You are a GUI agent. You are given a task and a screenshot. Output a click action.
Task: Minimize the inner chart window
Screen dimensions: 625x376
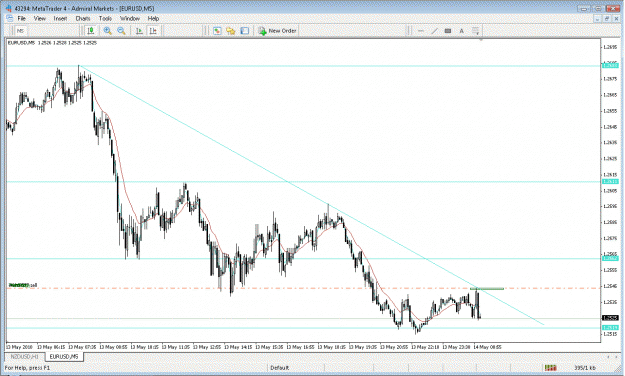coord(597,19)
